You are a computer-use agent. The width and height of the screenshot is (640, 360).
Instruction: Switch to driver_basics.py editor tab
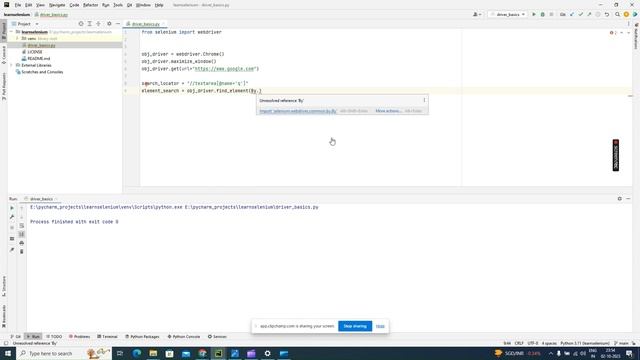point(145,24)
